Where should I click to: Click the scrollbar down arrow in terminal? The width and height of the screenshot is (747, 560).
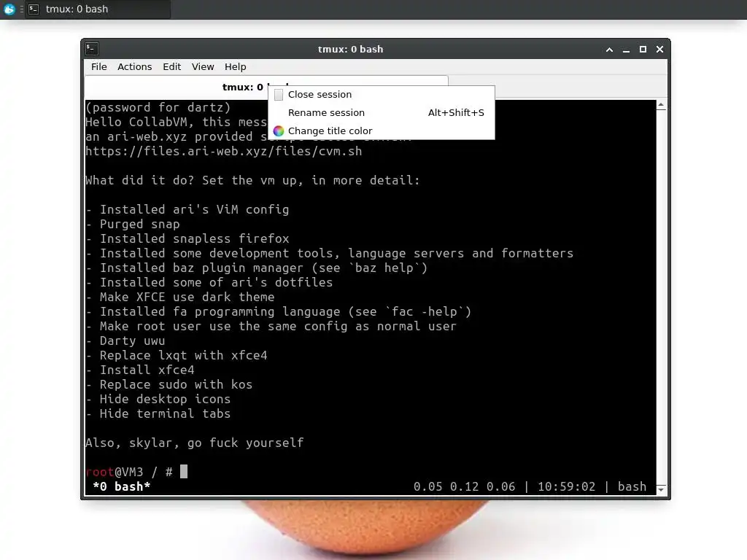point(661,489)
